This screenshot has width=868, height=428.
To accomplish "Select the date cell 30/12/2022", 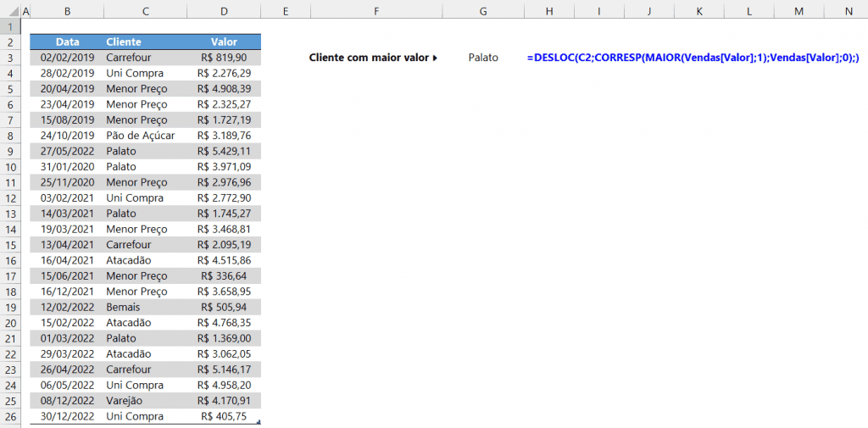I will coord(66,416).
